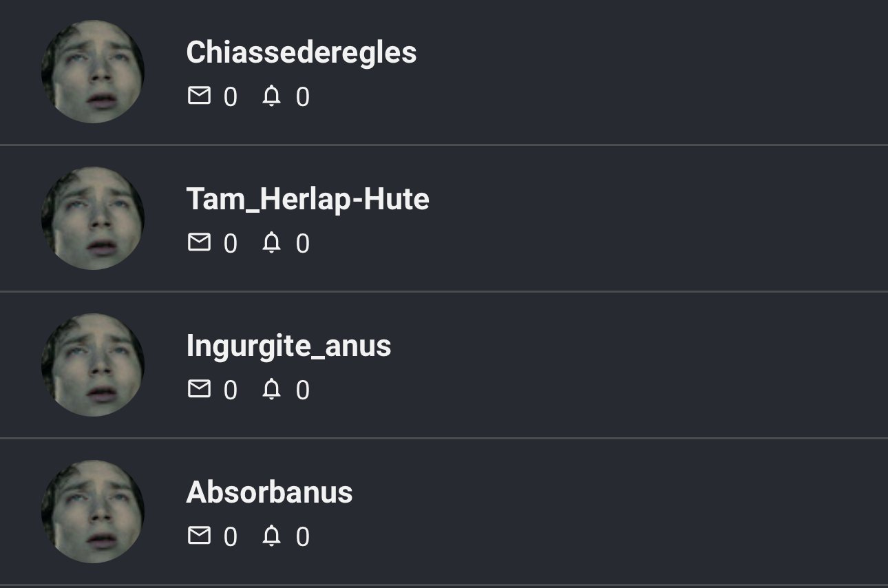Switch to the Absorbanus account name

coord(269,492)
